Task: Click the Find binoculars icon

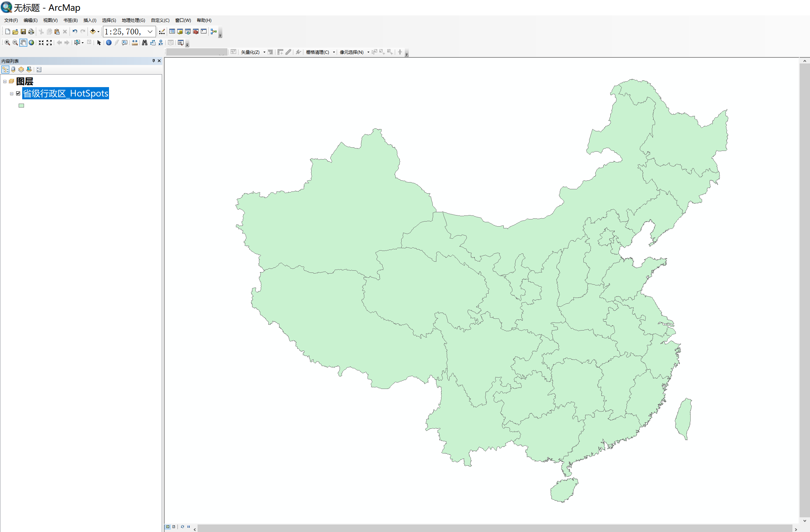Action: (145, 43)
